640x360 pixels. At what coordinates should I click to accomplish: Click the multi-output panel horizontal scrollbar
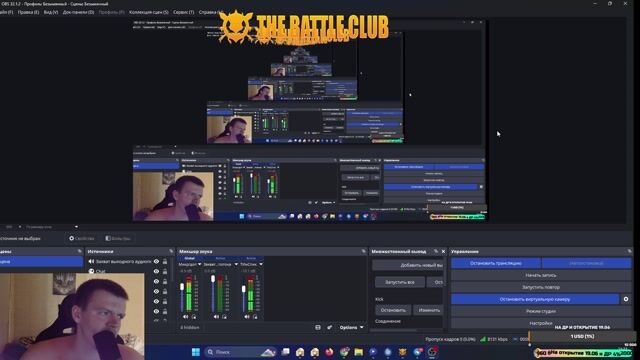394,330
